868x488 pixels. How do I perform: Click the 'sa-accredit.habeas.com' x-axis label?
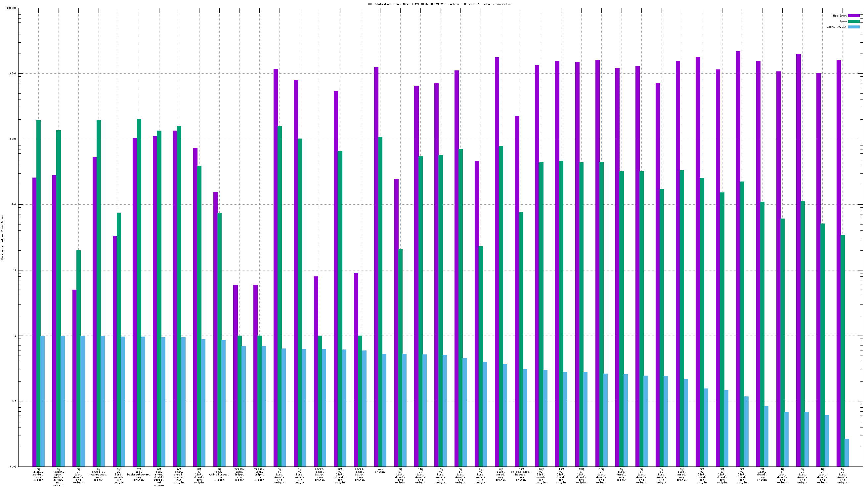click(x=521, y=474)
